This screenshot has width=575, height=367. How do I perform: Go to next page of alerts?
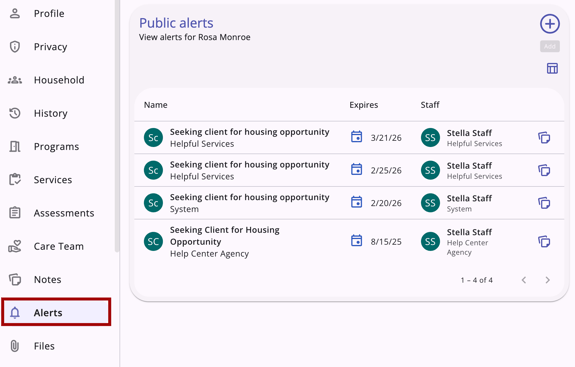click(x=547, y=280)
